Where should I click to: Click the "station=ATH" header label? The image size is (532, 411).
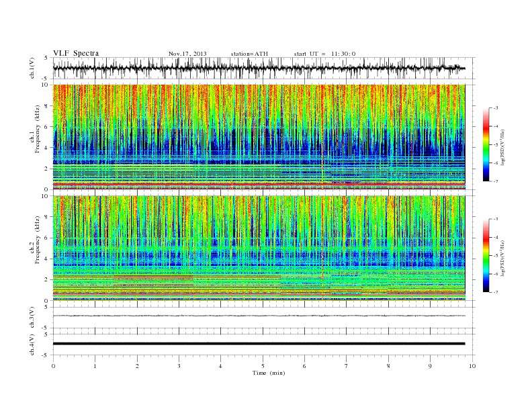[249, 54]
